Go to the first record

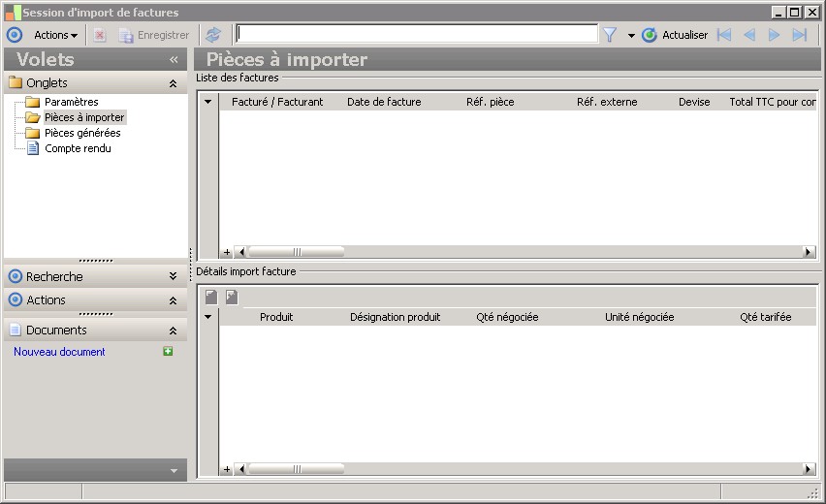(x=723, y=35)
